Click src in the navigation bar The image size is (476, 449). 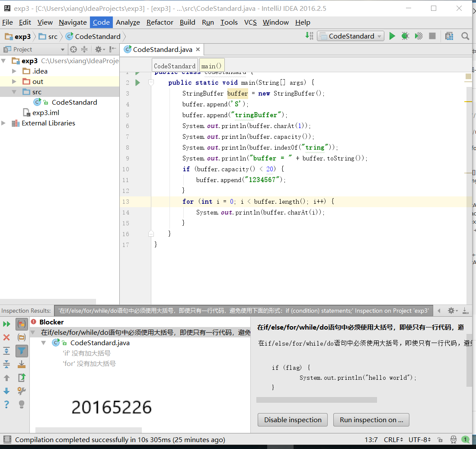(x=48, y=36)
